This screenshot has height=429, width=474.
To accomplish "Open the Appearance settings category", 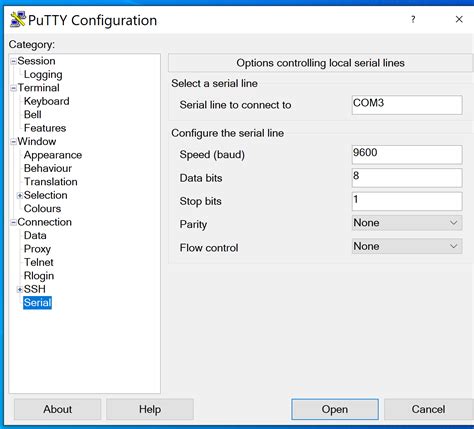I will (53, 155).
